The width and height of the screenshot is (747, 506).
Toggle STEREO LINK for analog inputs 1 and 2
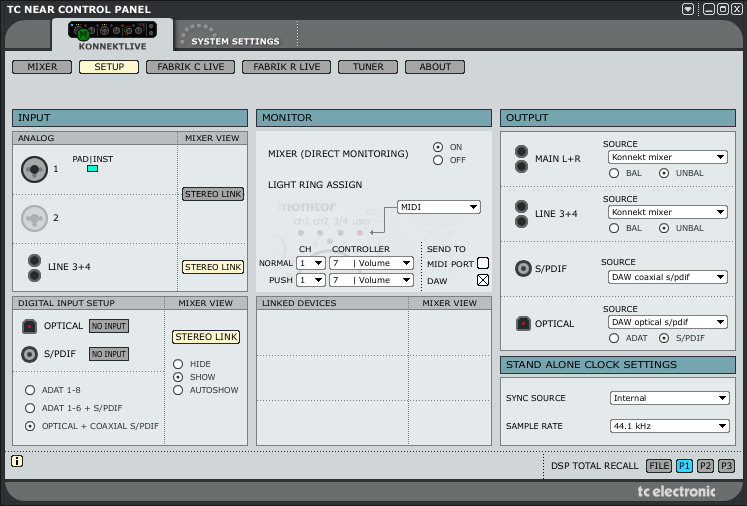tap(213, 194)
